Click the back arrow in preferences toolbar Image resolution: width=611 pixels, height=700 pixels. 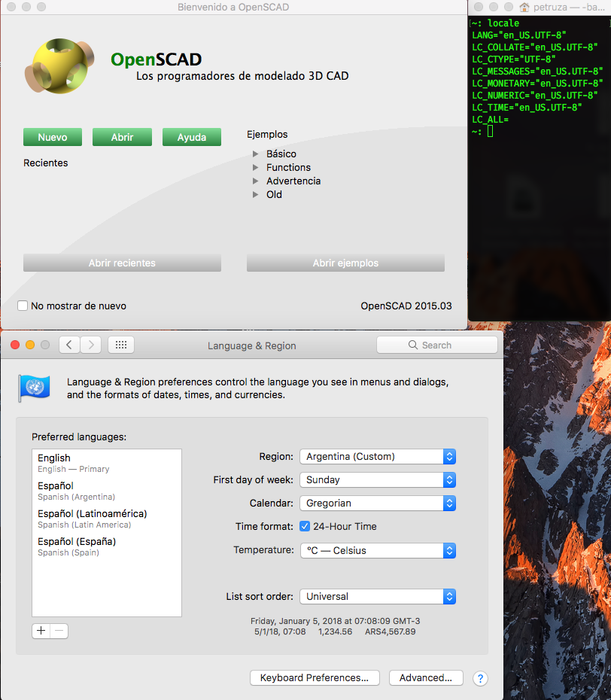point(68,344)
